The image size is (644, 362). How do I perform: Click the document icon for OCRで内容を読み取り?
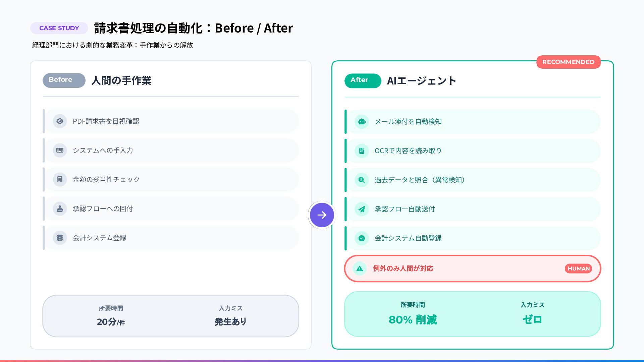pyautogui.click(x=362, y=151)
